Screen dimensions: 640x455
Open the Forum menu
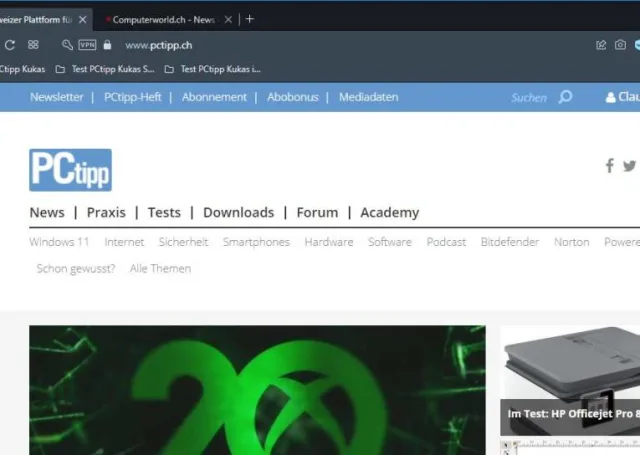click(x=317, y=213)
